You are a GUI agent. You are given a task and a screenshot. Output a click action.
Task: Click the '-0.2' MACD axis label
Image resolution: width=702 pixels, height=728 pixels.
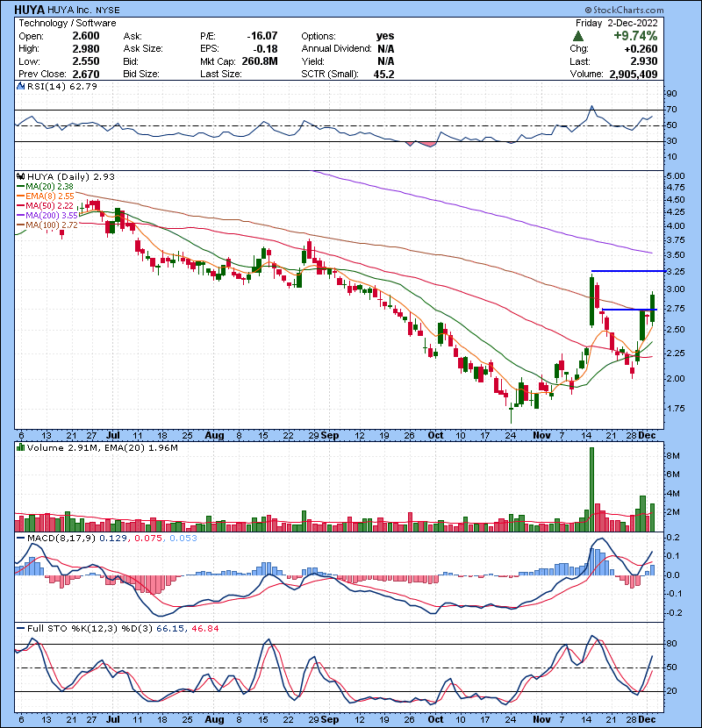(x=673, y=613)
